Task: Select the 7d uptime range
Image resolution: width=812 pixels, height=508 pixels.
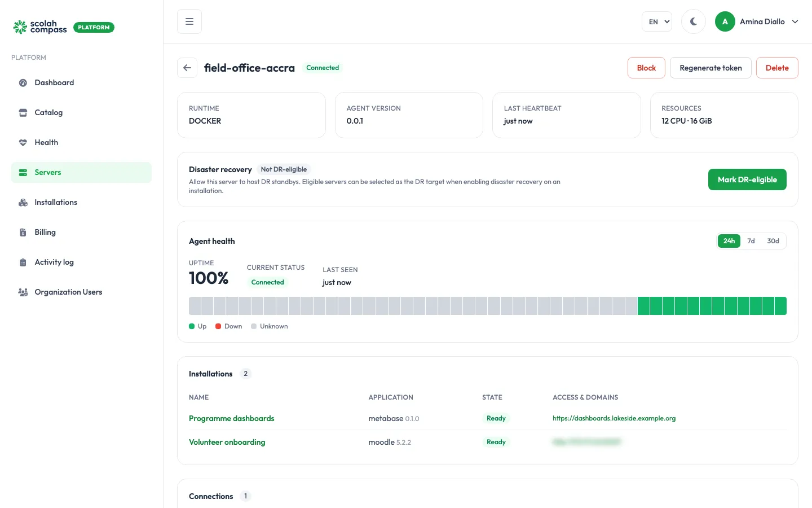Action: tap(751, 241)
